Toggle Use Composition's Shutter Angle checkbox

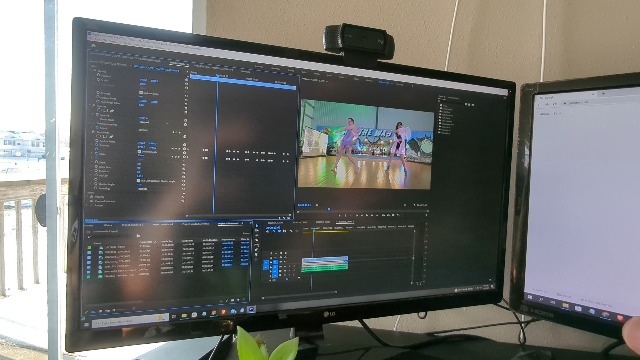139,180
